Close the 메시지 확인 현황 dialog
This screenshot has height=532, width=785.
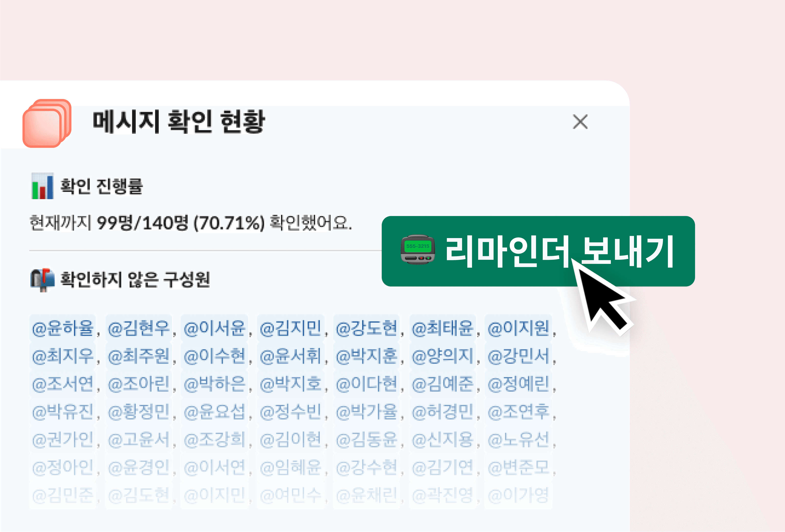tap(580, 122)
